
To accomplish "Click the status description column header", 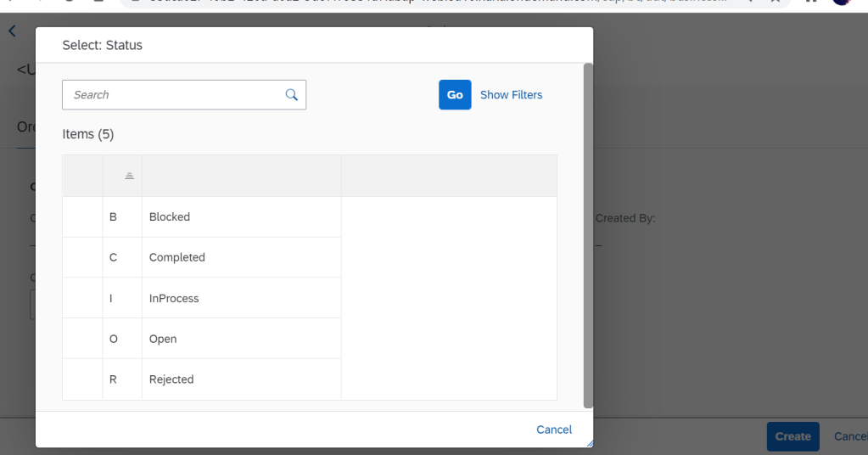I will click(x=241, y=176).
